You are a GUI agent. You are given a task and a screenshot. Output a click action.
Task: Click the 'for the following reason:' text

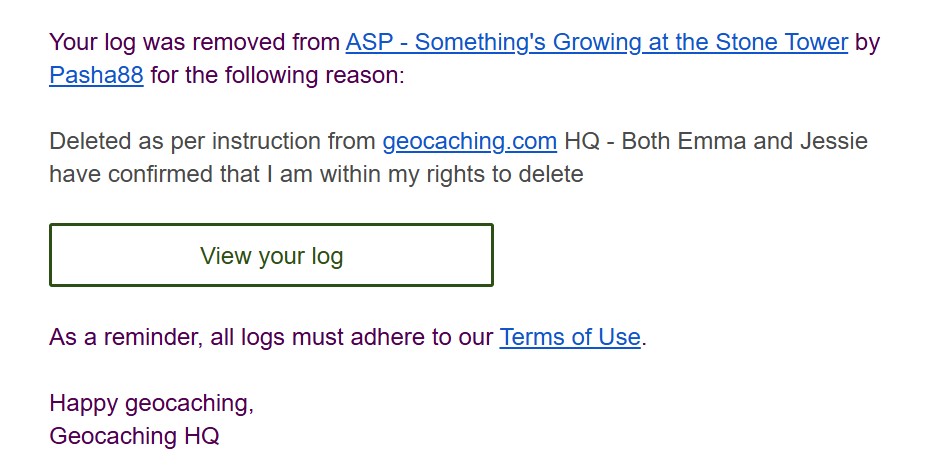[x=277, y=76]
